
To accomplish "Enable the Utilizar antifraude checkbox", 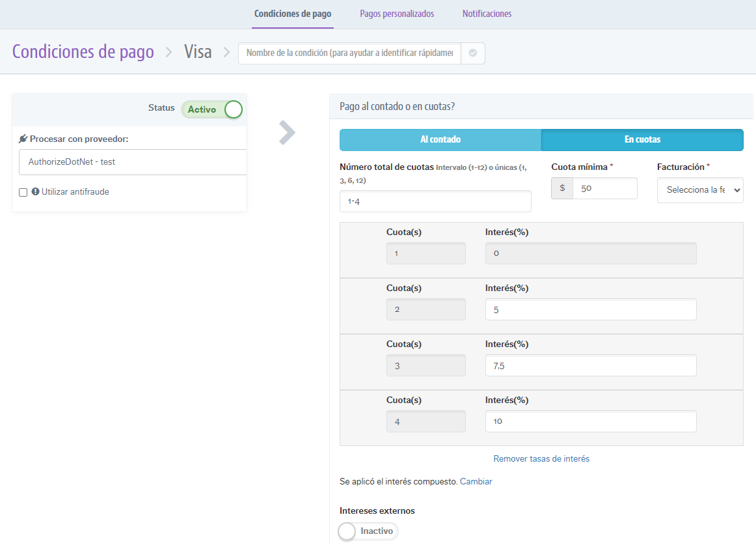I will 23,191.
